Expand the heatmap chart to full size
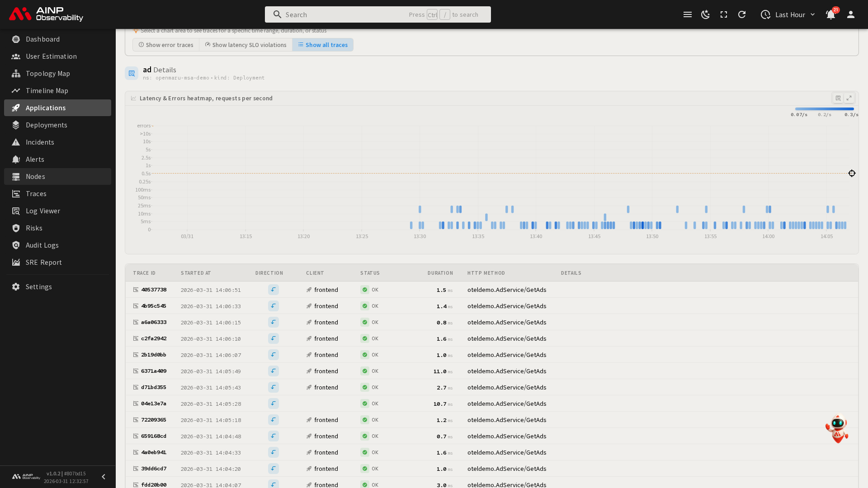Screen dimensions: 868x488 pyautogui.click(x=849, y=98)
